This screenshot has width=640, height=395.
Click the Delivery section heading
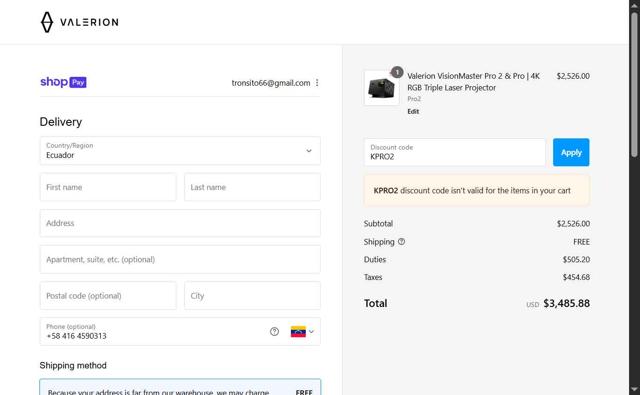tap(61, 122)
